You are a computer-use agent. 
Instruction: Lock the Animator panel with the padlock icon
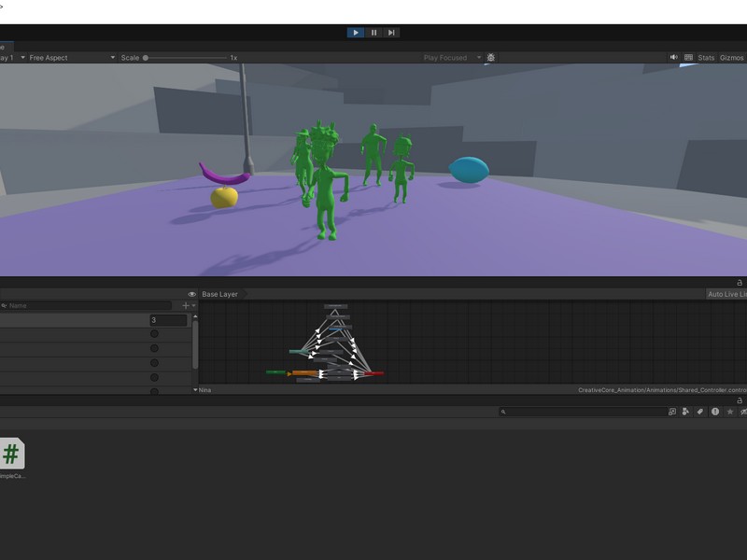(740, 280)
